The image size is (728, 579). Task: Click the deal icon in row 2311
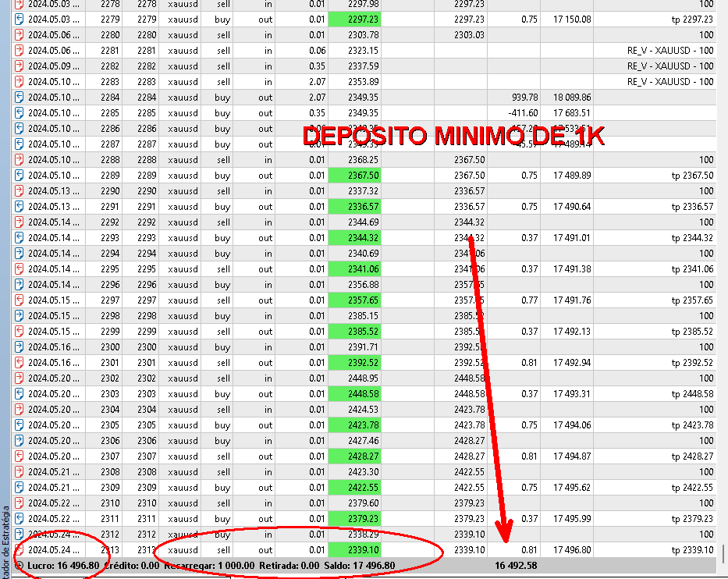point(20,519)
